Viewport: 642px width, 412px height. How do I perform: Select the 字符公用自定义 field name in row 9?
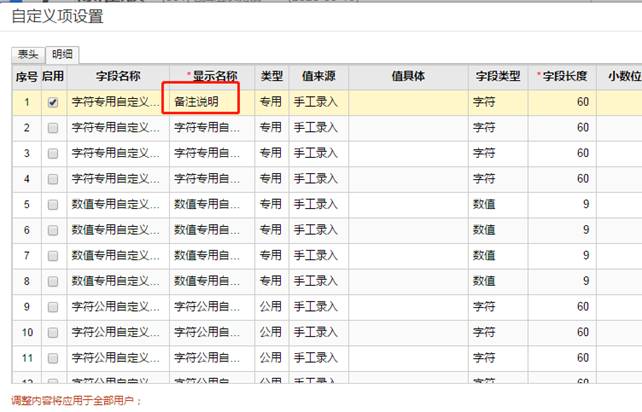(118, 307)
